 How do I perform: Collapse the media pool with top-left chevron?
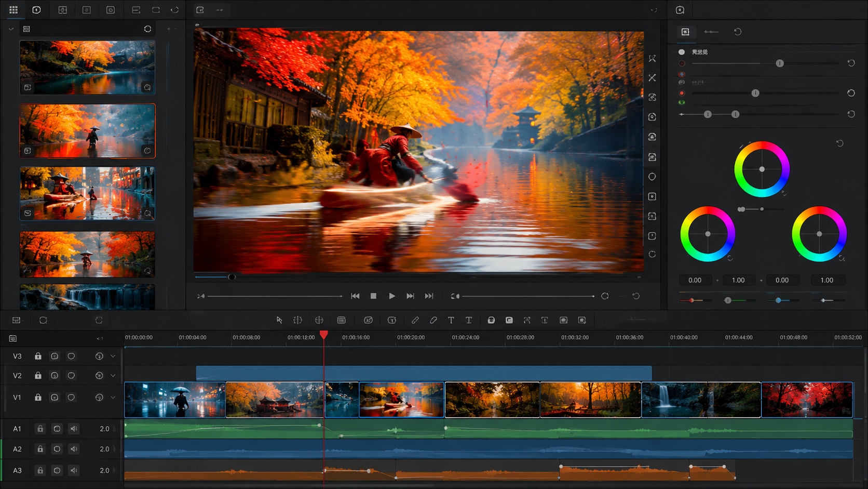11,29
